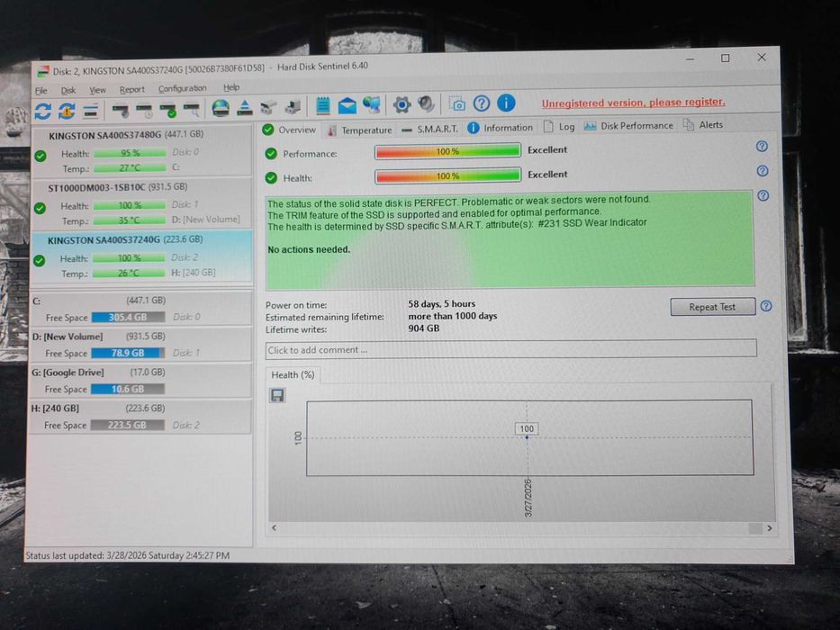The image size is (840, 630).
Task: Click the C: free space 305.4 GB bar
Action: point(128,317)
